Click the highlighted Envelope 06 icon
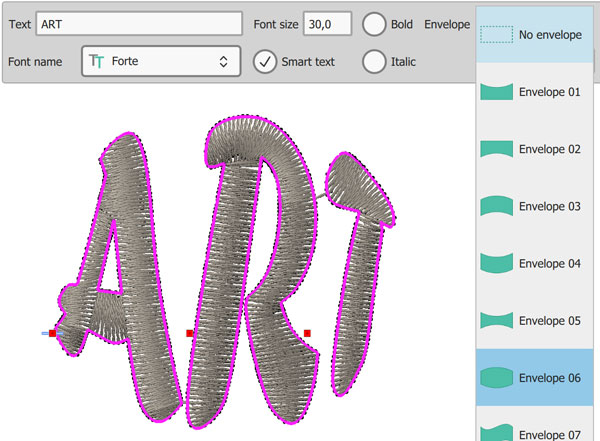Viewport: 600px width, 441px height. pos(497,377)
